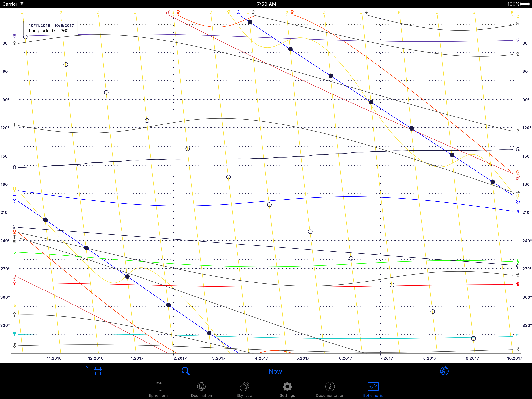Click the Neptune symbol on the left axis
This screenshot has height=399, width=532.
tap(14, 334)
